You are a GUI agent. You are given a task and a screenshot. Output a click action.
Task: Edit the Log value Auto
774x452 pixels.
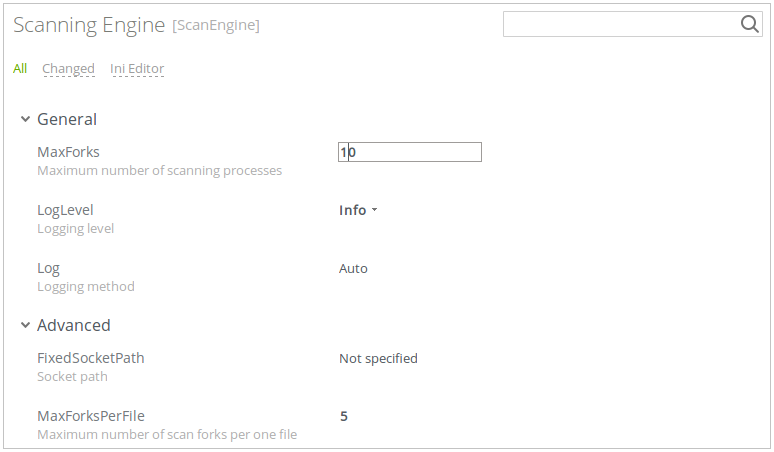[x=353, y=268]
